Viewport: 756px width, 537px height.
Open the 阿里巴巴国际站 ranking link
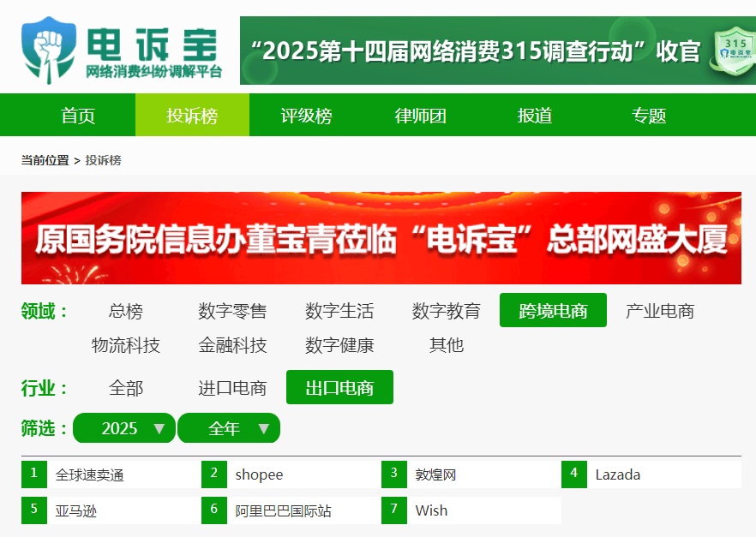(x=283, y=510)
